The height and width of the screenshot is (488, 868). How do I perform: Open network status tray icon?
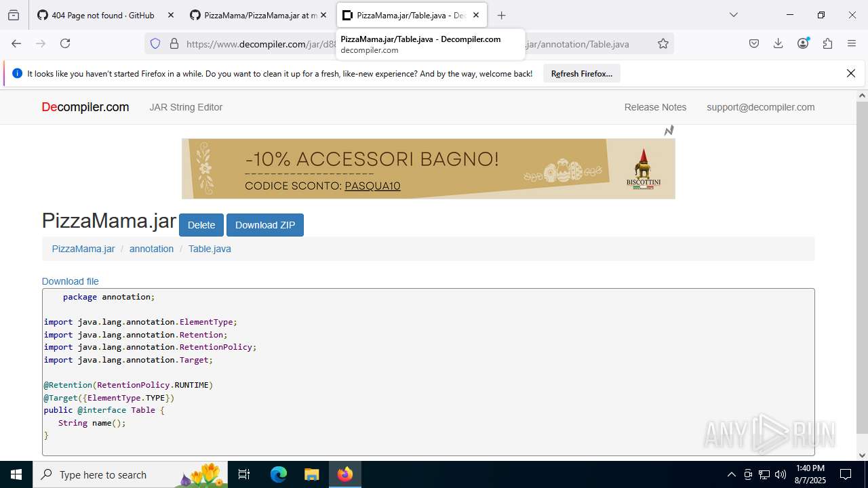(x=764, y=474)
